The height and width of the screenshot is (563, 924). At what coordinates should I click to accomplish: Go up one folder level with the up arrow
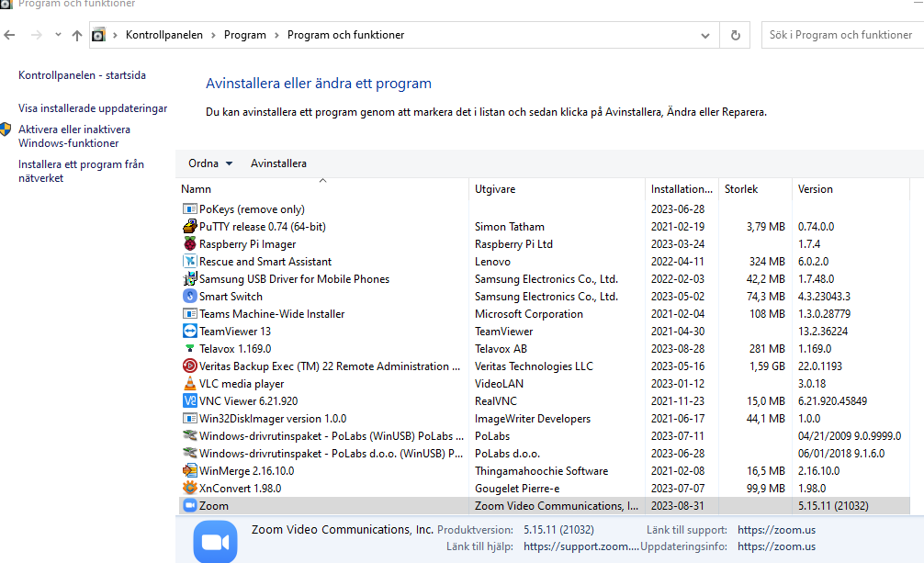pyautogui.click(x=76, y=36)
